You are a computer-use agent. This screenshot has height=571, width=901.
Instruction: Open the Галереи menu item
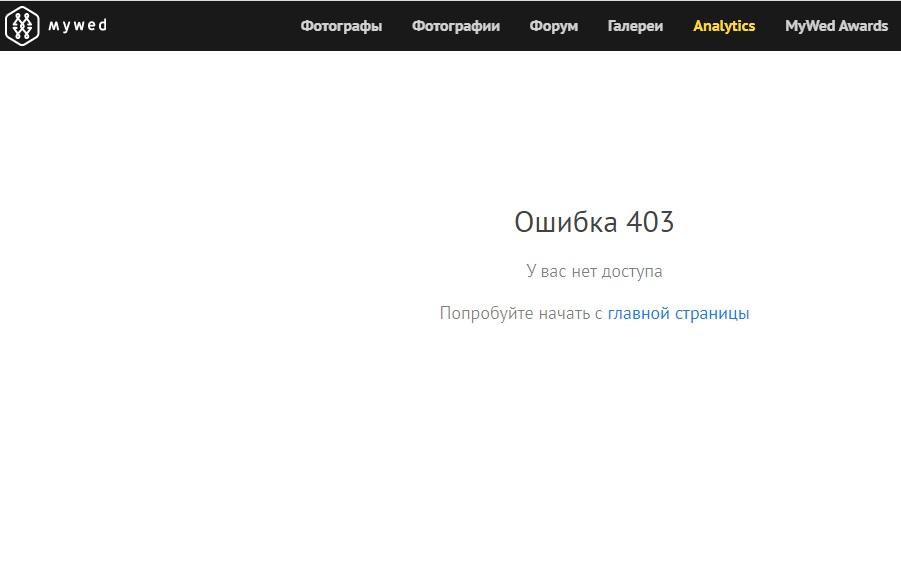point(635,26)
